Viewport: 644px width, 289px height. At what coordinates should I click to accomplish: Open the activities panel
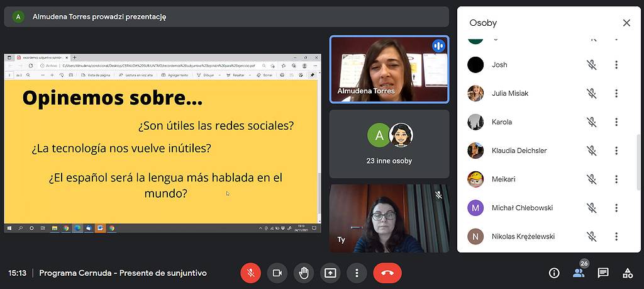[x=627, y=273]
